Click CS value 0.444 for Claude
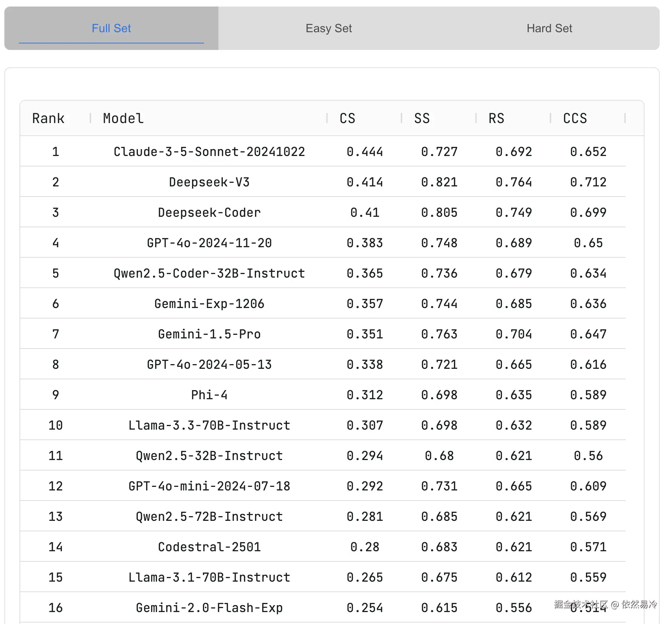The height and width of the screenshot is (624, 672). [365, 152]
